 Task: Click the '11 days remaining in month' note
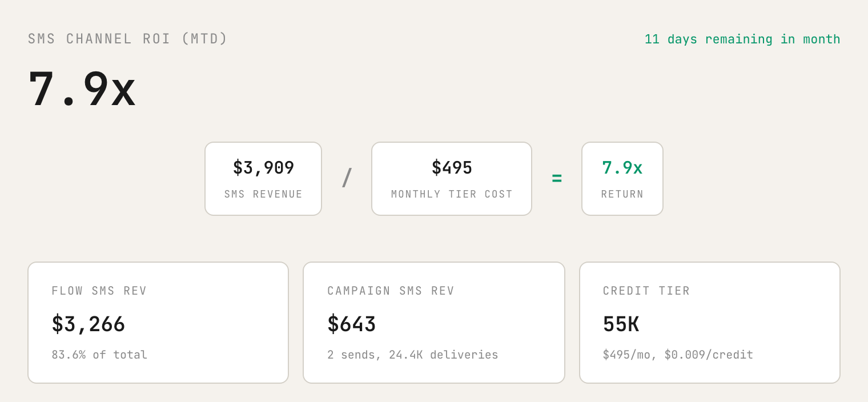742,39
